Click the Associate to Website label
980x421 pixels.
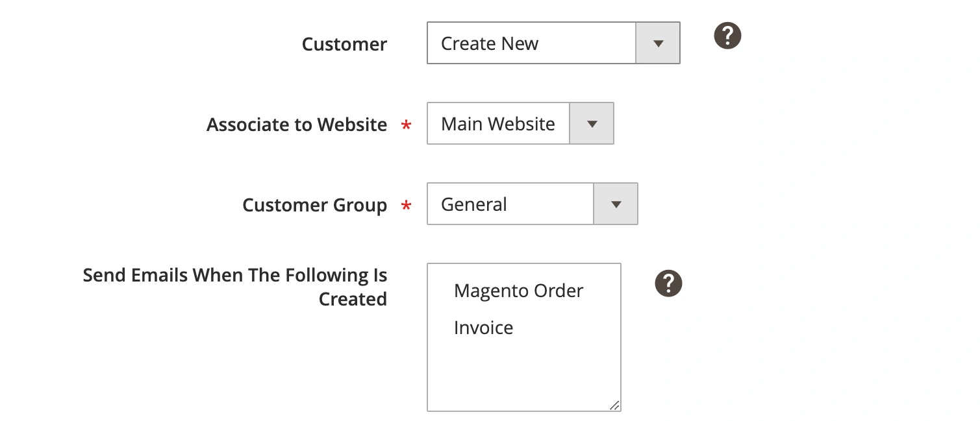297,124
